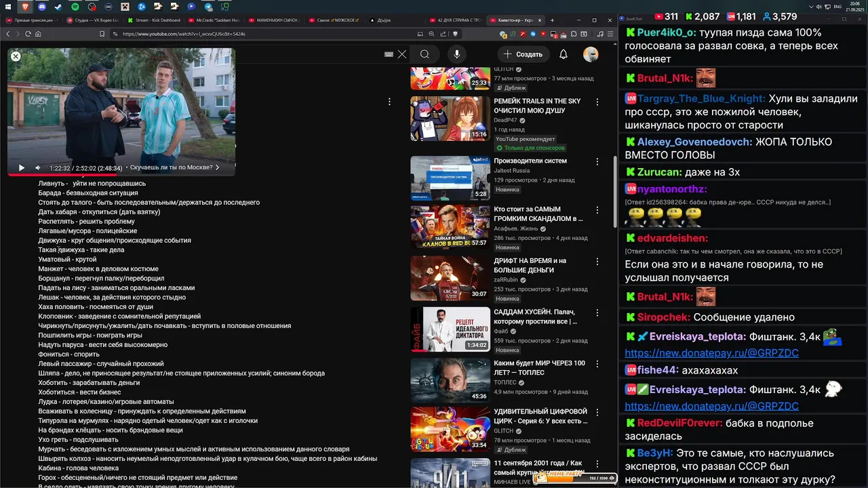Image resolution: width=868 pixels, height=488 pixels.
Task: Mute the video with the speaker icon
Action: click(x=38, y=167)
